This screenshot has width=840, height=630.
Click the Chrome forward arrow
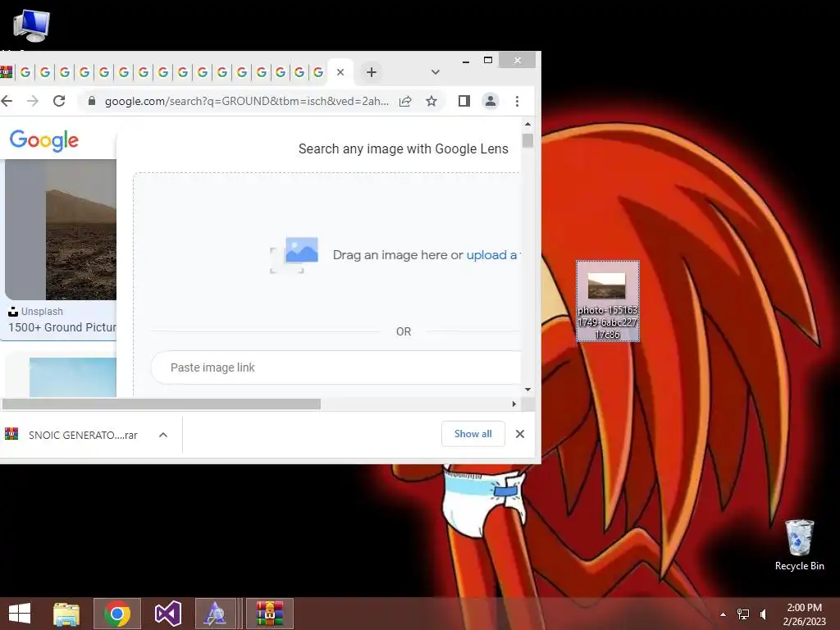point(33,101)
